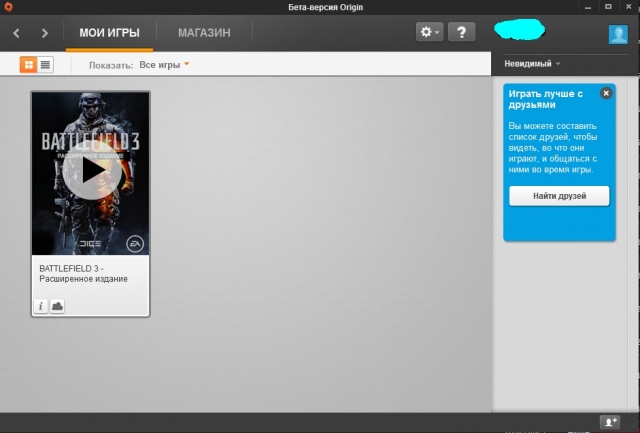The width and height of the screenshot is (640, 433).
Task: Click the DICE logo on Battlefield 3 cover
Action: 90,243
